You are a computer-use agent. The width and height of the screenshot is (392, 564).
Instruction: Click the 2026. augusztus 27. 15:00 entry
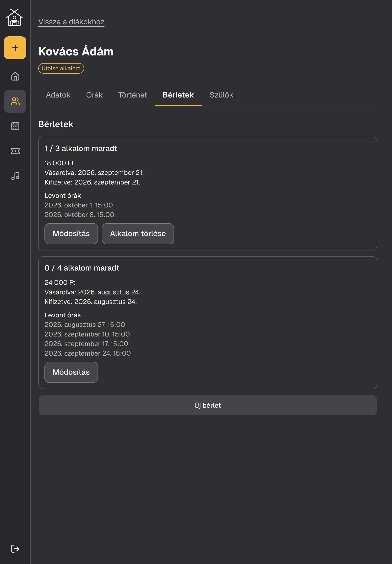coord(85,325)
